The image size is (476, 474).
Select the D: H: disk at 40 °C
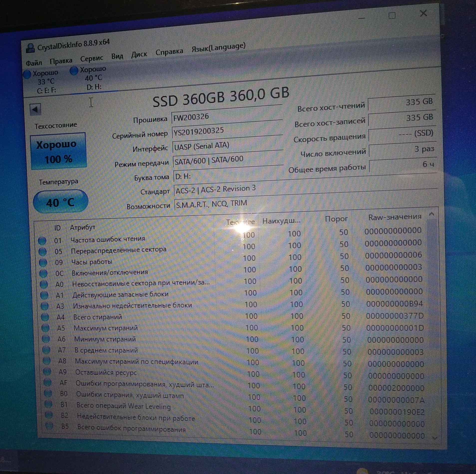[x=89, y=78]
